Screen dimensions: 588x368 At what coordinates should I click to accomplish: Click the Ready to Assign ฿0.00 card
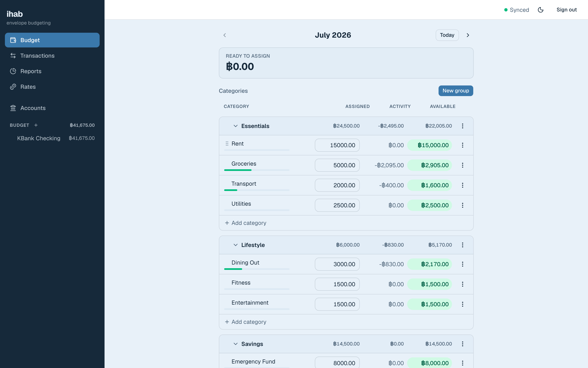click(346, 63)
